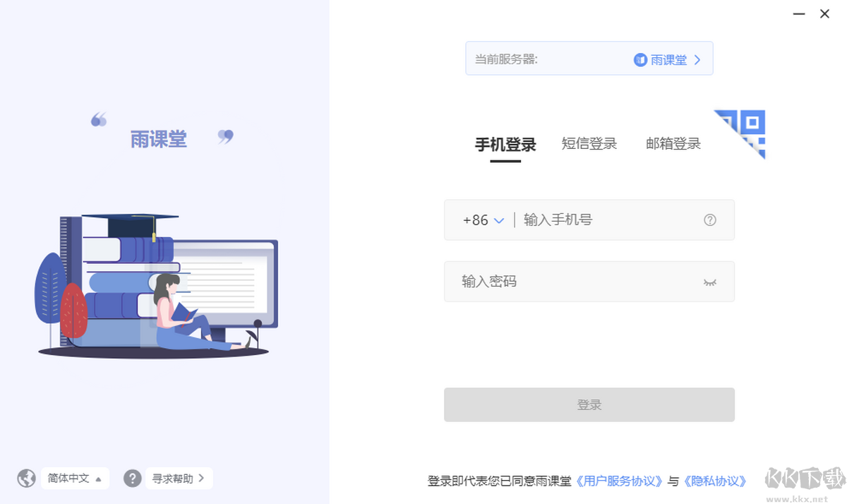Click the question mark beside 寻求帮助
The image size is (847, 504).
[133, 478]
